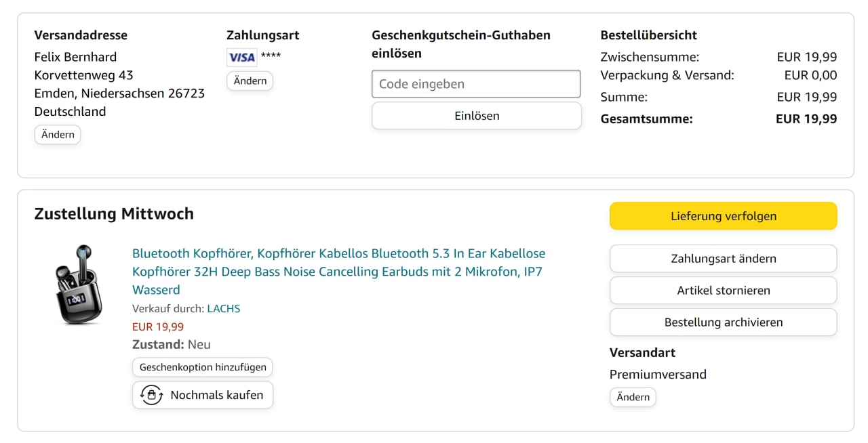Click the VISA card logo

click(x=241, y=57)
